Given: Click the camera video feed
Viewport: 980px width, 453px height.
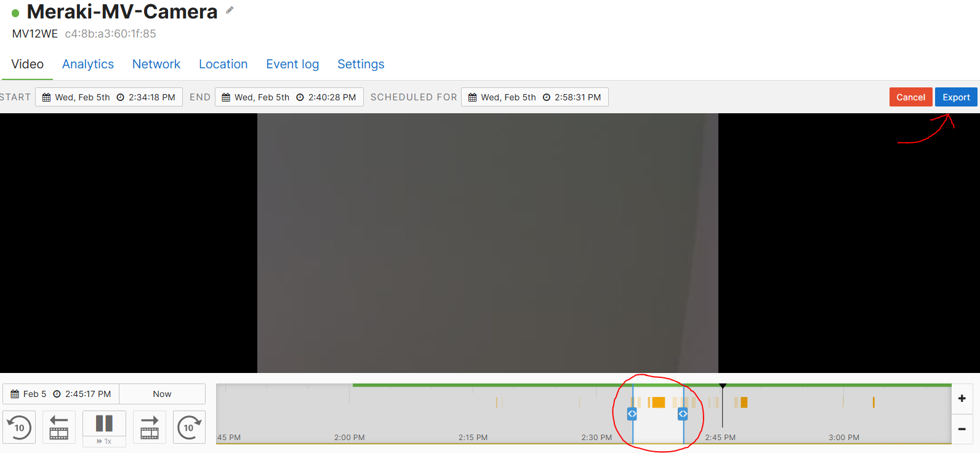Looking at the screenshot, I should pyautogui.click(x=488, y=243).
